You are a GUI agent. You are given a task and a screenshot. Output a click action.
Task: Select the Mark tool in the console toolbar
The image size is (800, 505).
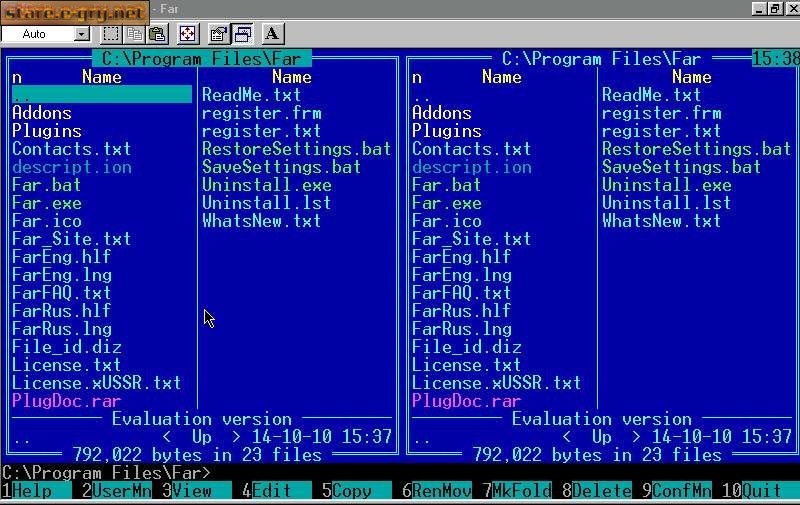(x=111, y=34)
